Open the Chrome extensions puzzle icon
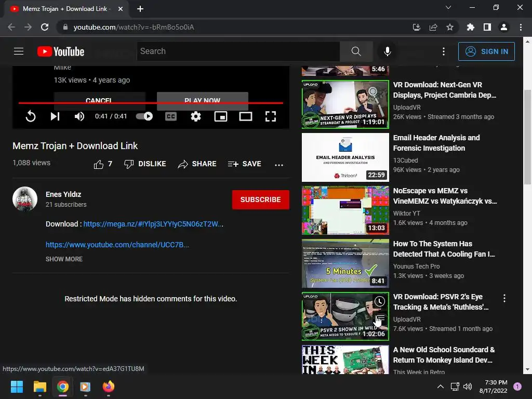 point(471,27)
